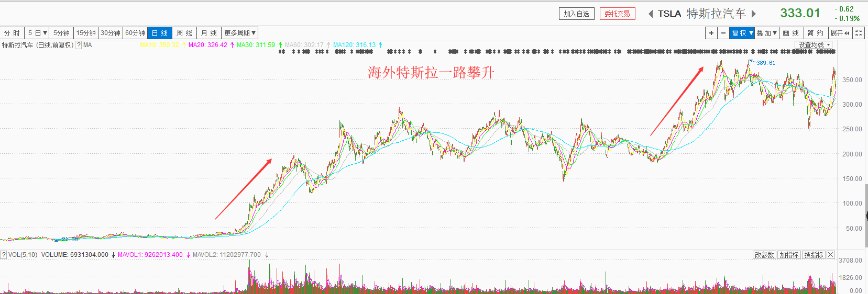Click the fullscreen shrink arrows icon
The width and height of the screenshot is (868, 294).
[x=859, y=33]
